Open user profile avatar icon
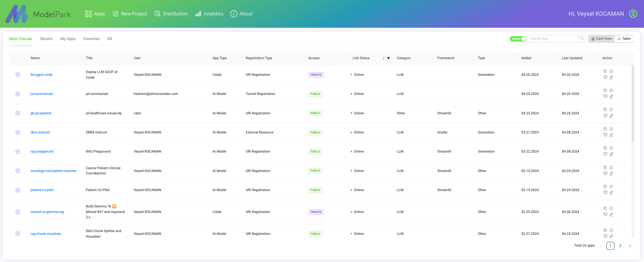The image size is (644, 262). pyautogui.click(x=633, y=14)
